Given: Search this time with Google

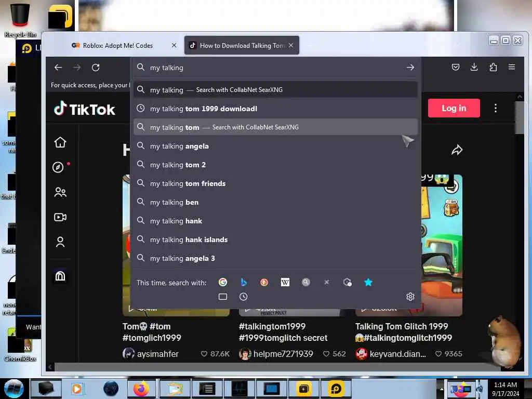Looking at the screenshot, I should [x=223, y=282].
